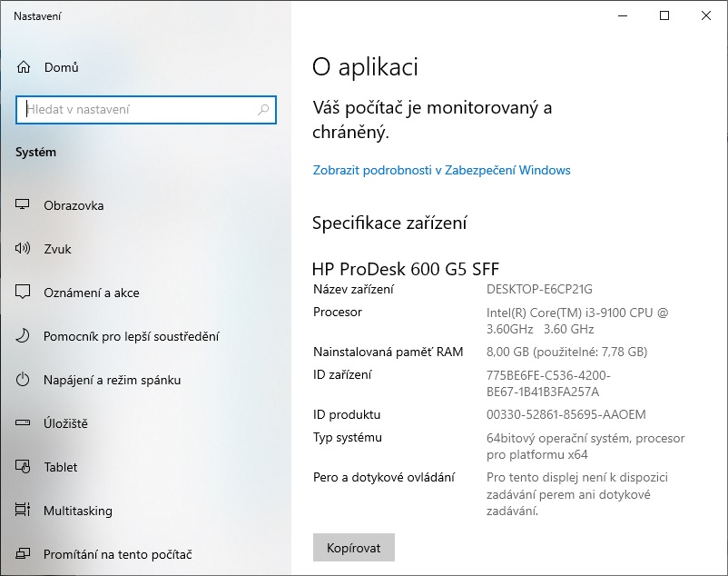Focus the Hledat v nastavení search field

click(x=136, y=110)
